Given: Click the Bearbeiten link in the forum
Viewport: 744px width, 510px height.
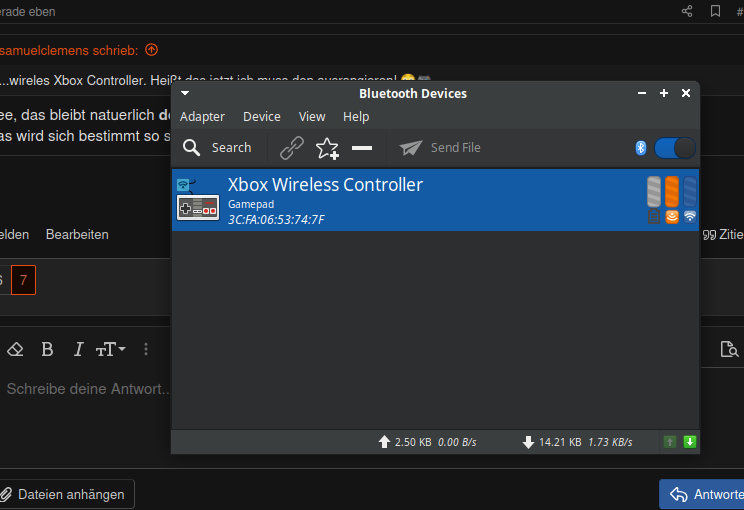Looking at the screenshot, I should (x=77, y=234).
